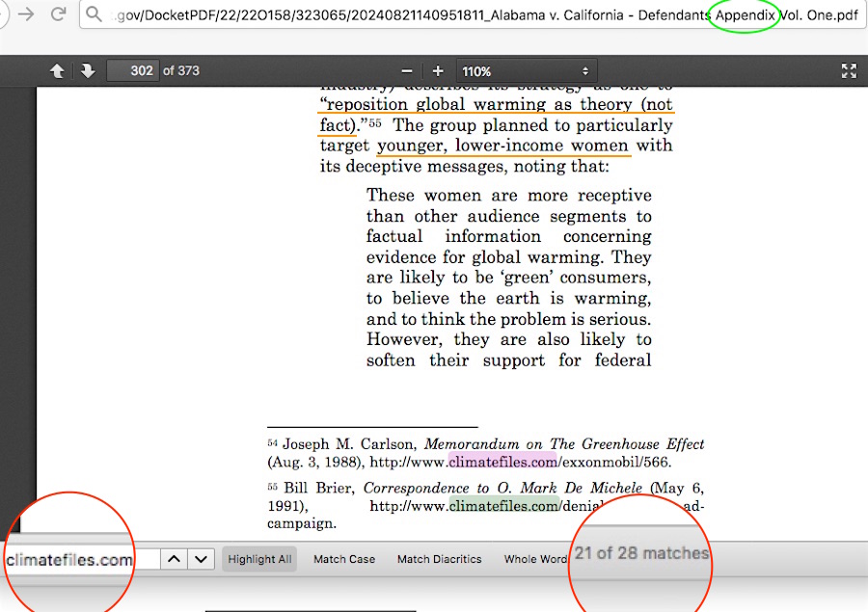Viewport: 868px width, 612px height.
Task: Enable Match Diacritics option
Action: [439, 559]
